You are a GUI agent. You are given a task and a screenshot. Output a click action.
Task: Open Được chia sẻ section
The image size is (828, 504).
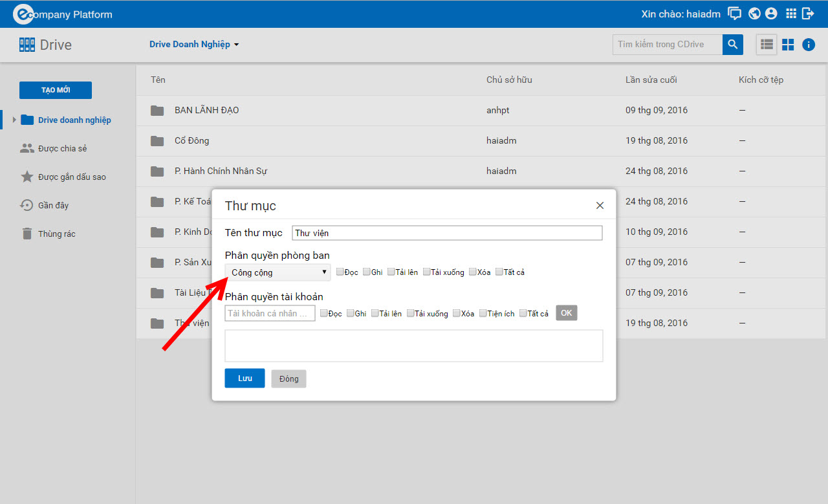(x=62, y=148)
